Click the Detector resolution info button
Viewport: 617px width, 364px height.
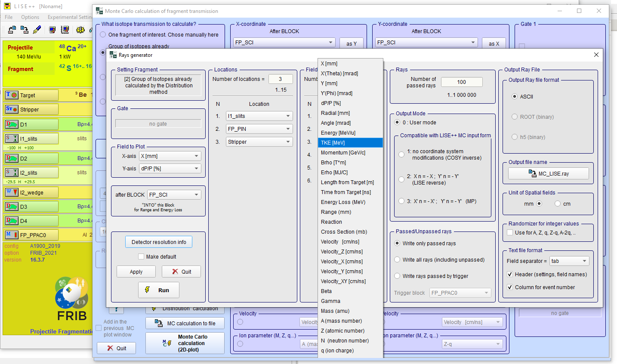[159, 242]
